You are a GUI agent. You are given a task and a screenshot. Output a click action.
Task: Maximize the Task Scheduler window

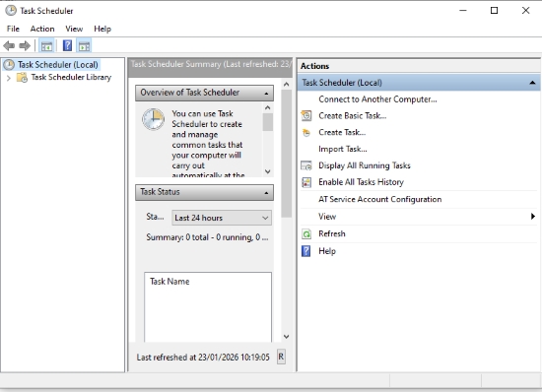[495, 11]
